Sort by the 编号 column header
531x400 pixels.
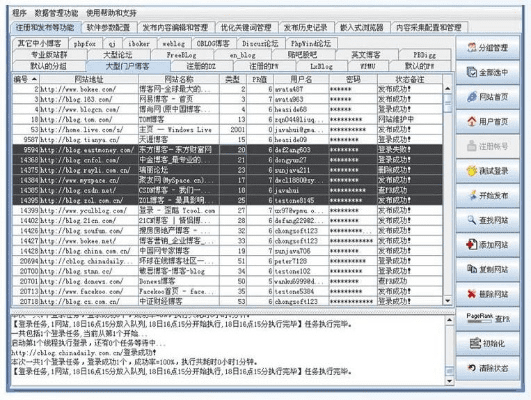[x=26, y=80]
